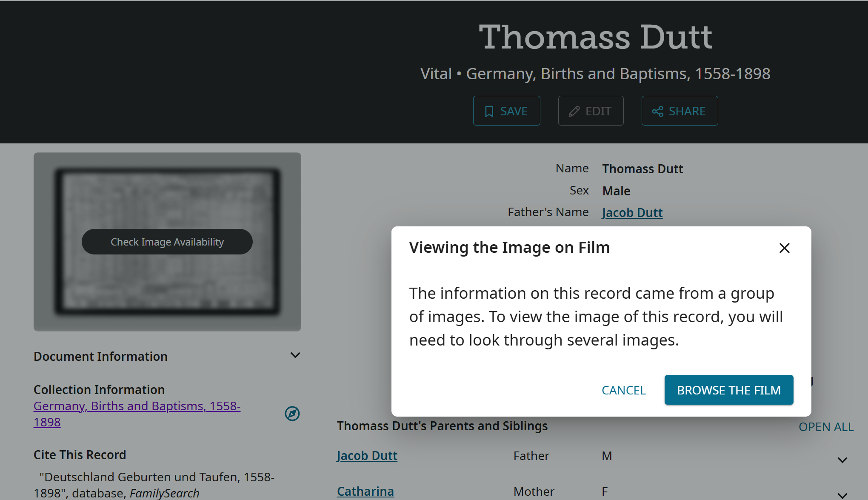Cancel the film viewing dialog
This screenshot has height=500, width=868.
624,390
